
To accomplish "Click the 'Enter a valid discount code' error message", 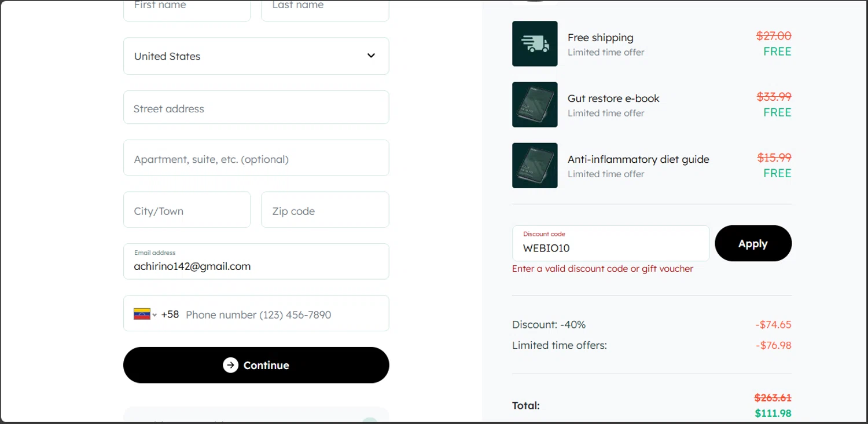I will click(602, 269).
